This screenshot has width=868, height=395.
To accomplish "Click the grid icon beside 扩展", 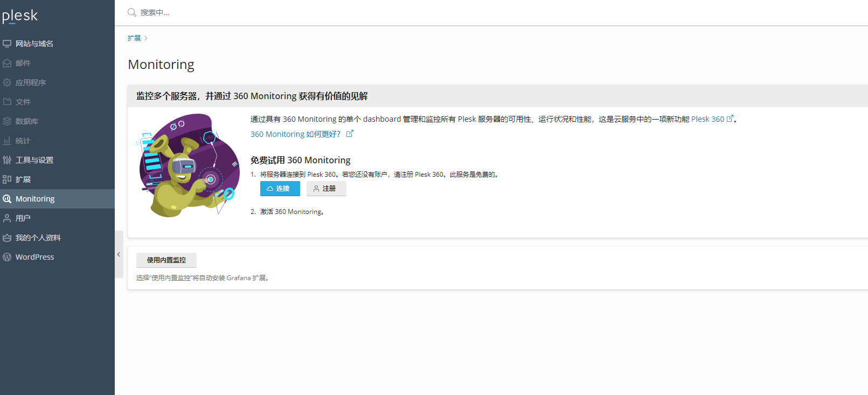I will click(x=7, y=179).
